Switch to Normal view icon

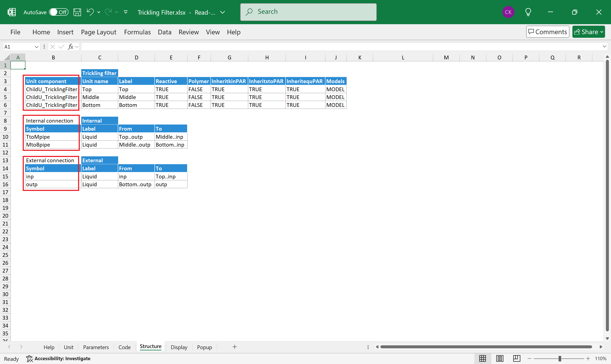[x=482, y=359]
